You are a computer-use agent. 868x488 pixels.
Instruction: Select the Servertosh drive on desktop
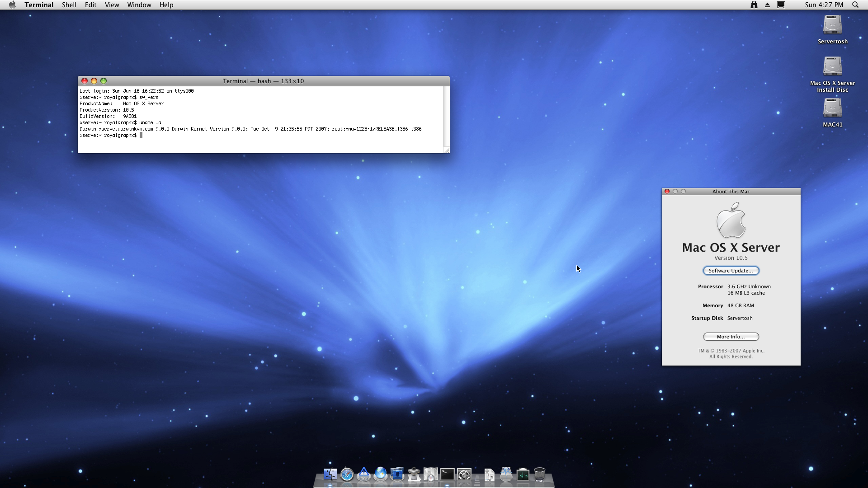tap(832, 29)
